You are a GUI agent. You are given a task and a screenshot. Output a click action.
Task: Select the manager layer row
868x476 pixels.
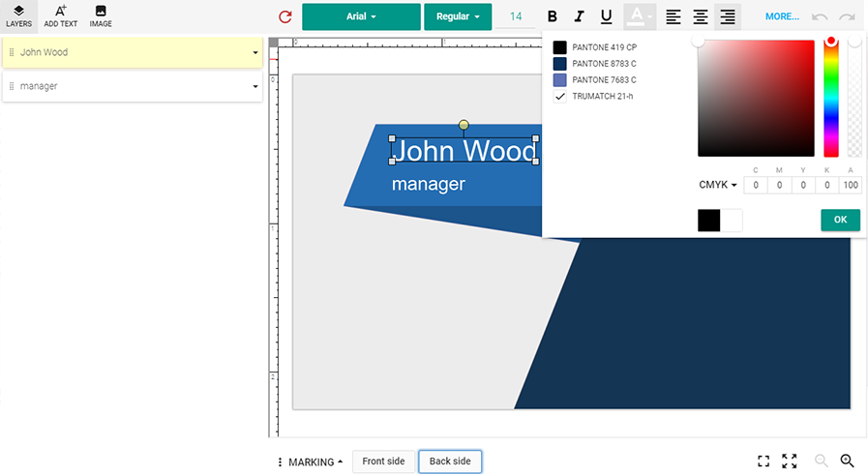coord(133,86)
